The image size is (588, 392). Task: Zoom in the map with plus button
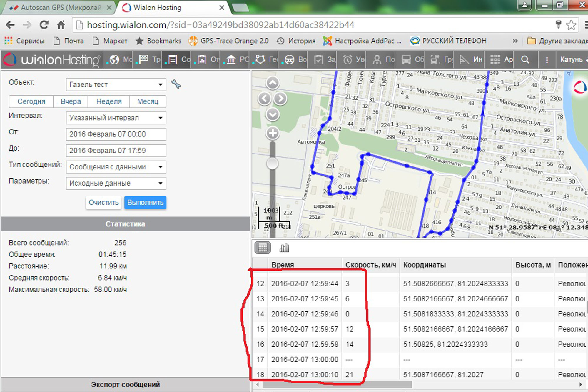tap(273, 133)
